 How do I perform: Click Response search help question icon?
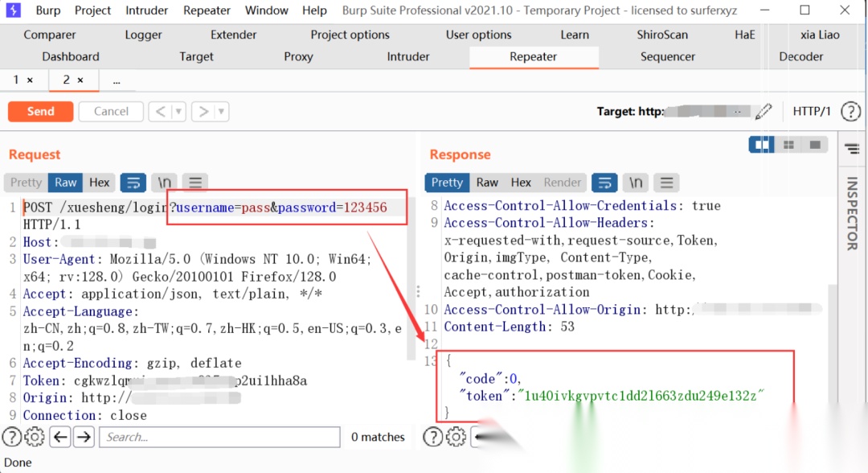pos(433,437)
